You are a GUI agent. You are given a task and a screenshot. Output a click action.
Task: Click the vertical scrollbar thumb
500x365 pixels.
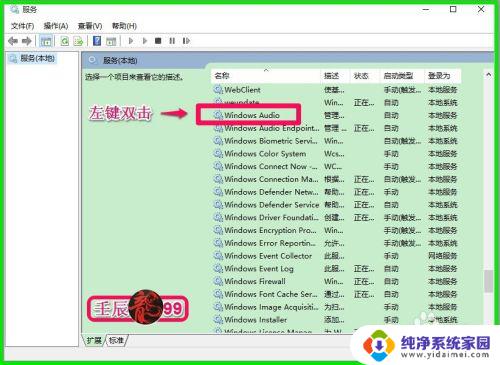click(488, 281)
